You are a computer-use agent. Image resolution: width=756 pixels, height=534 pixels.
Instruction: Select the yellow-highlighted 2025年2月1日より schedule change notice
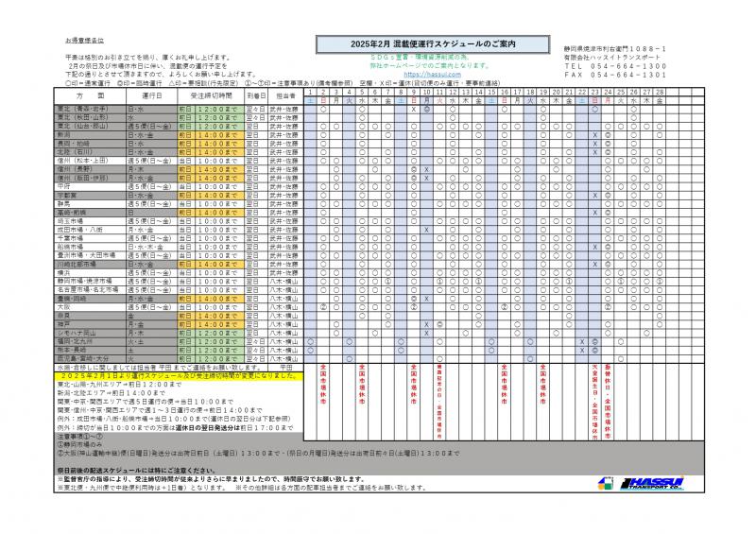(179, 376)
